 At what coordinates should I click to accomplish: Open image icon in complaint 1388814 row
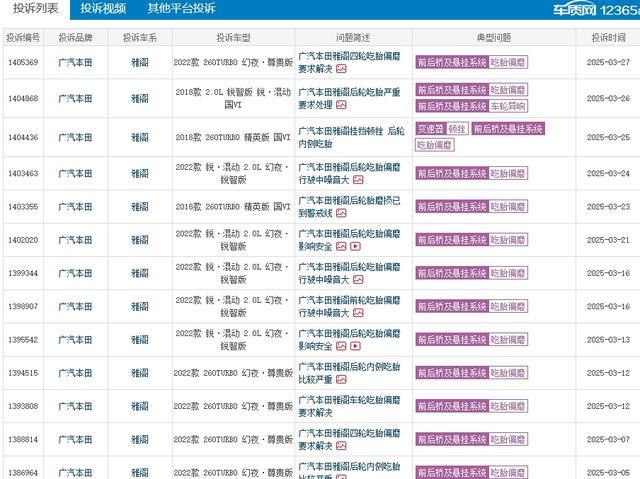point(341,446)
